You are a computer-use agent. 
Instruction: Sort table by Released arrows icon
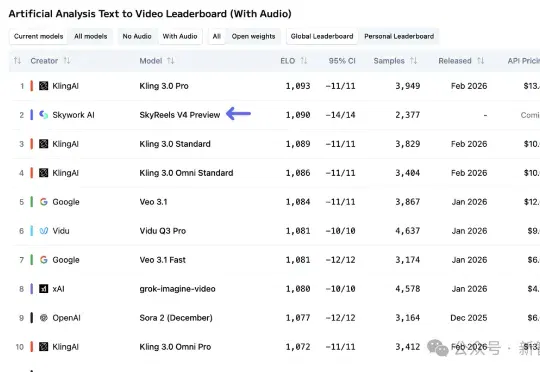pos(480,61)
